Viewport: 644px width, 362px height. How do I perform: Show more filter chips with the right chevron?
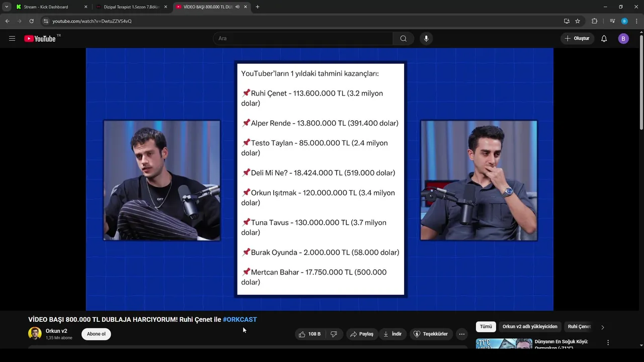[x=602, y=327]
